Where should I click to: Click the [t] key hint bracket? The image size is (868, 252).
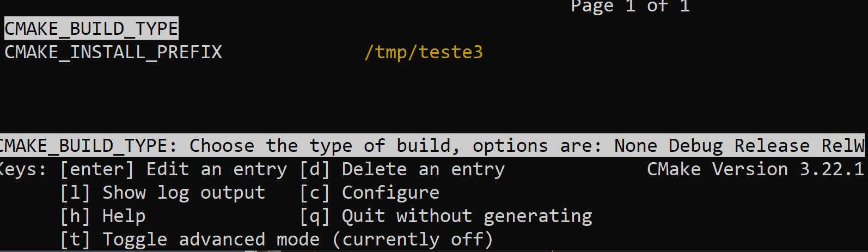(75, 239)
